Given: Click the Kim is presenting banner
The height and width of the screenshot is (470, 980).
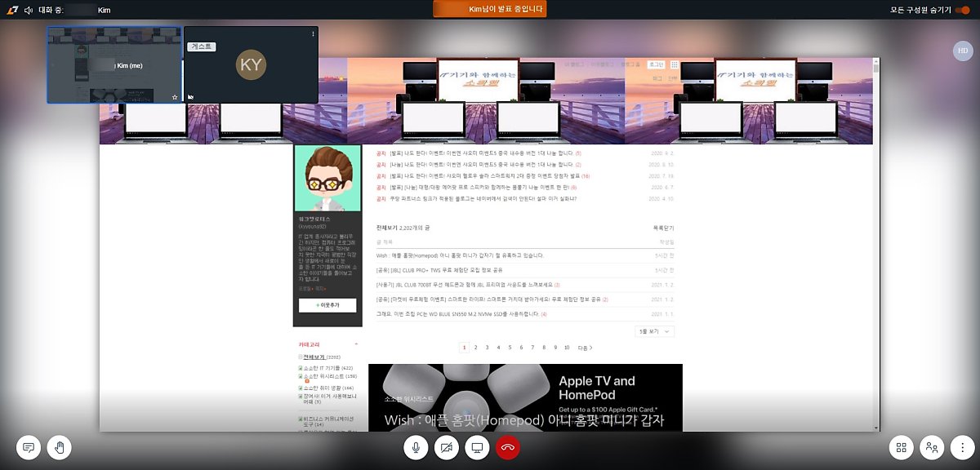Looking at the screenshot, I should (490, 9).
